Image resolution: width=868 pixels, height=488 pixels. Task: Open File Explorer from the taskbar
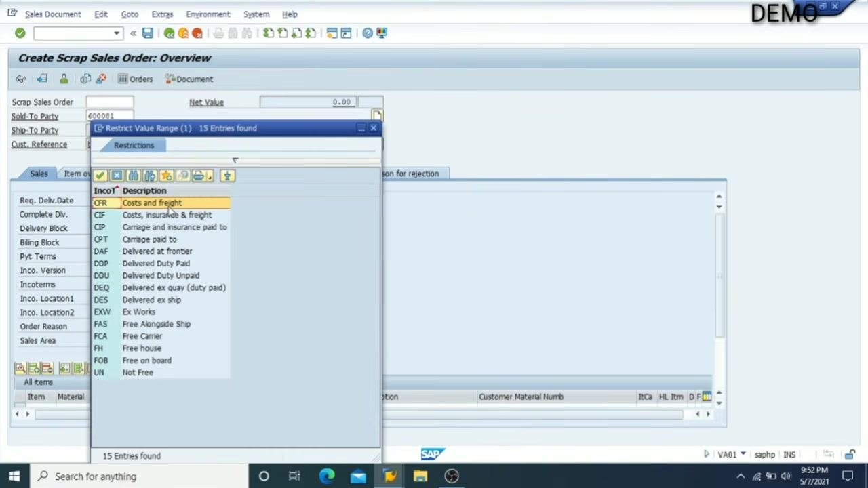tap(420, 476)
